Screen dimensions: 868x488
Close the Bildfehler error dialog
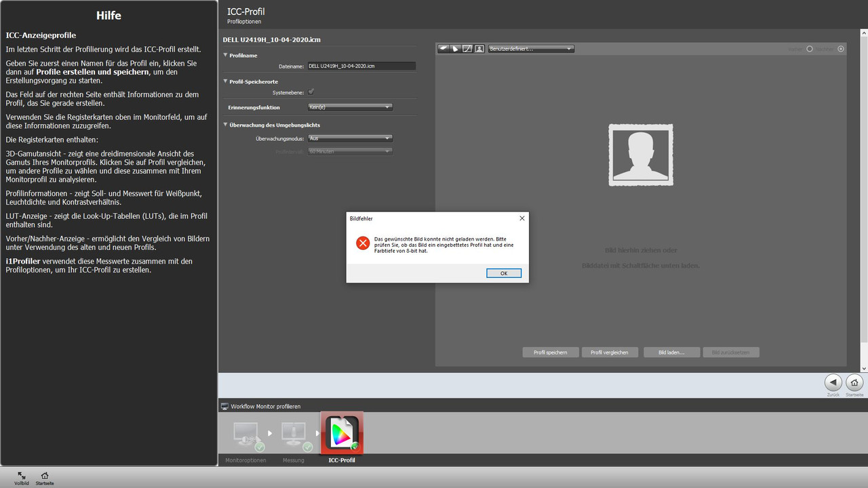(x=521, y=218)
